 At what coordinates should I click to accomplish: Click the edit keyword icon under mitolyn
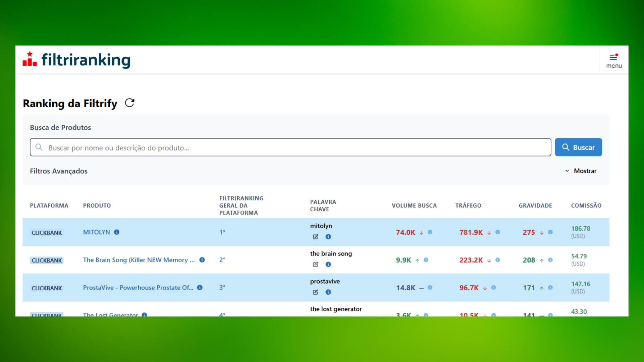(x=315, y=237)
